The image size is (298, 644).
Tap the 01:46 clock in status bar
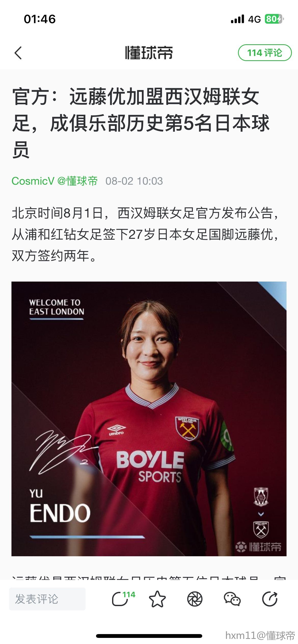pos(40,19)
